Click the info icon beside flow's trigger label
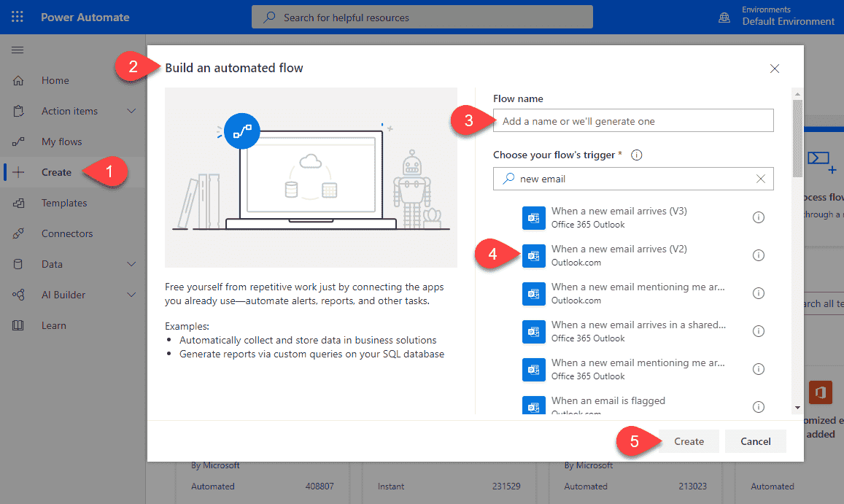 [x=637, y=155]
